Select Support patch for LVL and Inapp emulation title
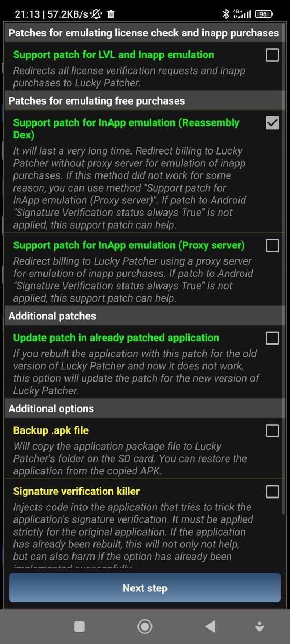The image size is (290, 644). tap(113, 55)
